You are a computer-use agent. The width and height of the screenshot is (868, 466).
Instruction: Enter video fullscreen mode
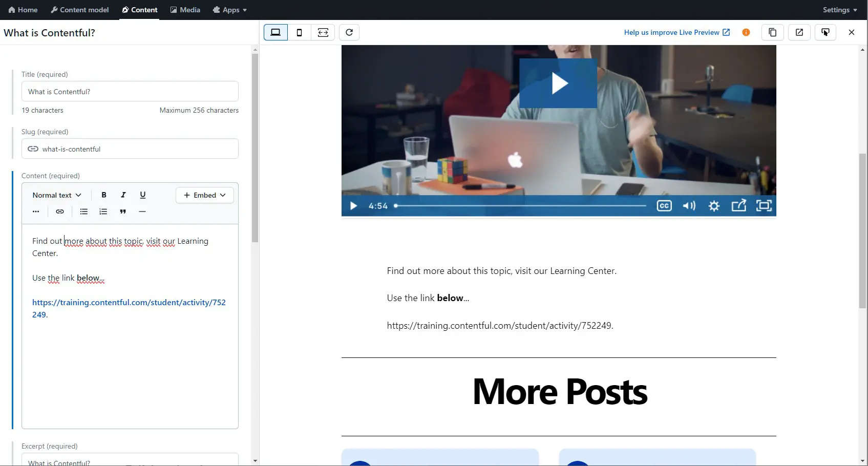tap(764, 206)
